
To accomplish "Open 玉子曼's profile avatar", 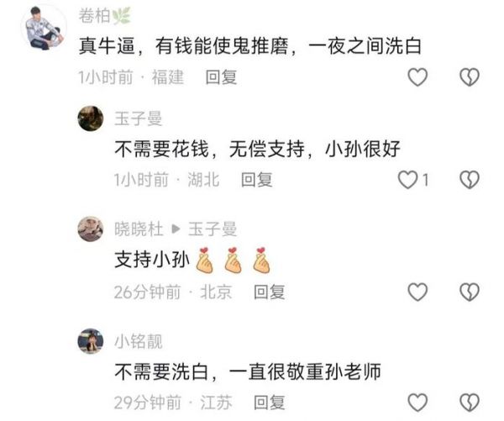I will pos(91,118).
